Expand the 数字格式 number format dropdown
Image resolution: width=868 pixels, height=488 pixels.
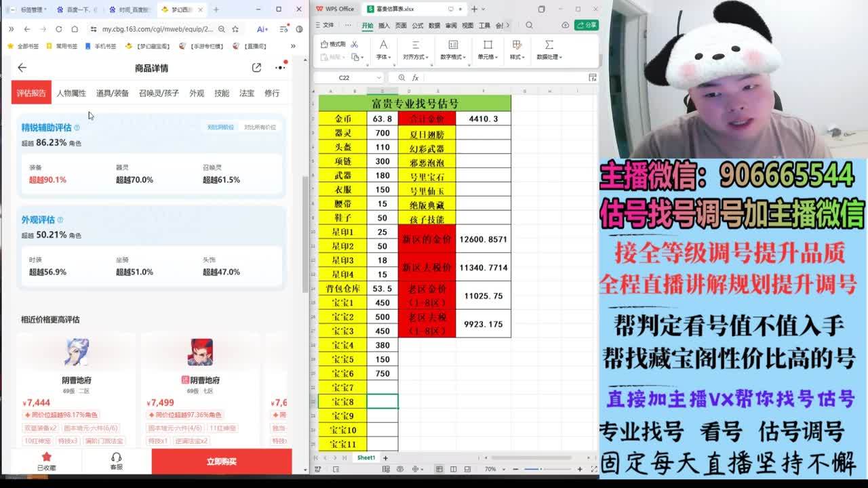(x=453, y=58)
